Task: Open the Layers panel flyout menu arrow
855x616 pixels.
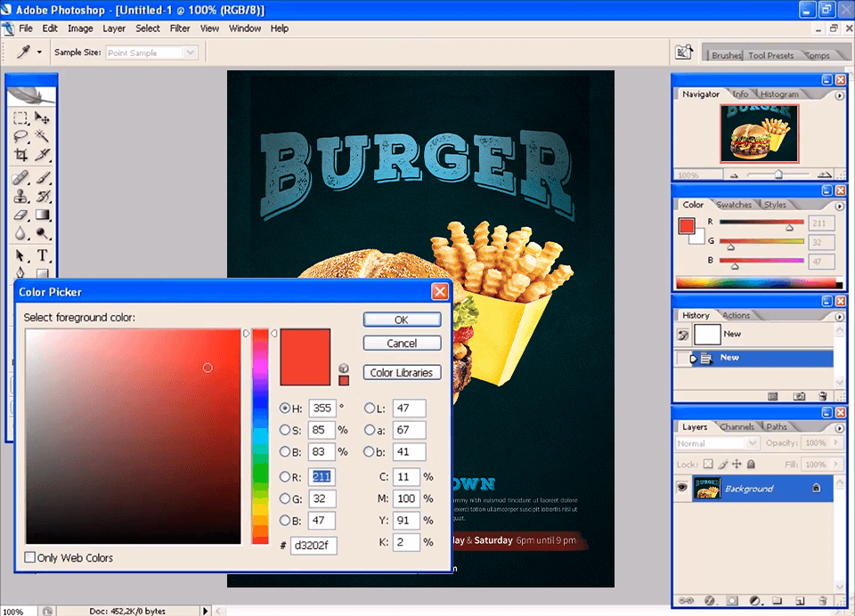Action: coord(839,427)
